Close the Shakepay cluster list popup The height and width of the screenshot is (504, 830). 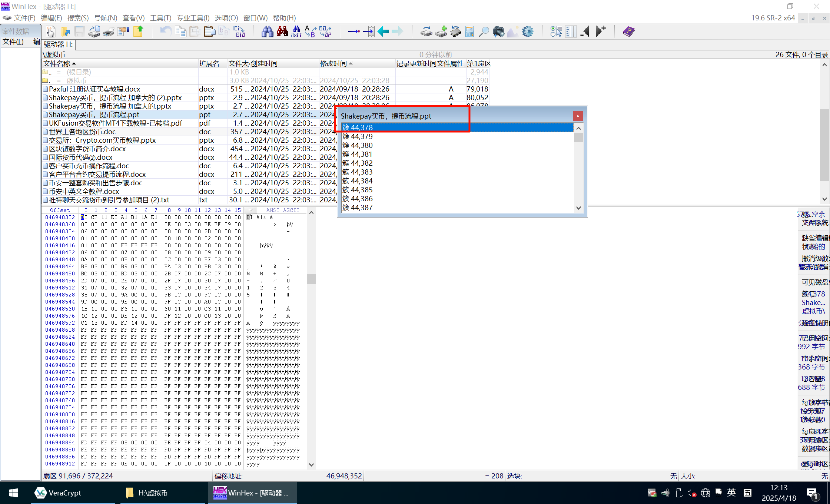point(577,116)
